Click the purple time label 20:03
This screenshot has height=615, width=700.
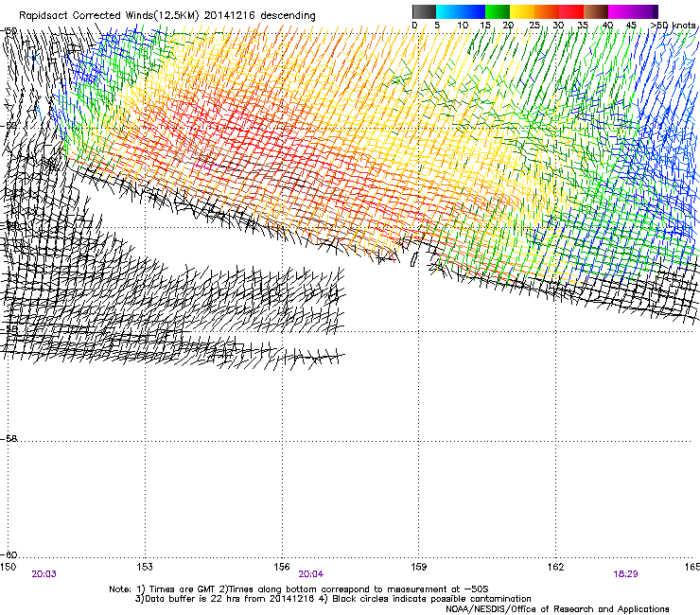click(x=44, y=574)
